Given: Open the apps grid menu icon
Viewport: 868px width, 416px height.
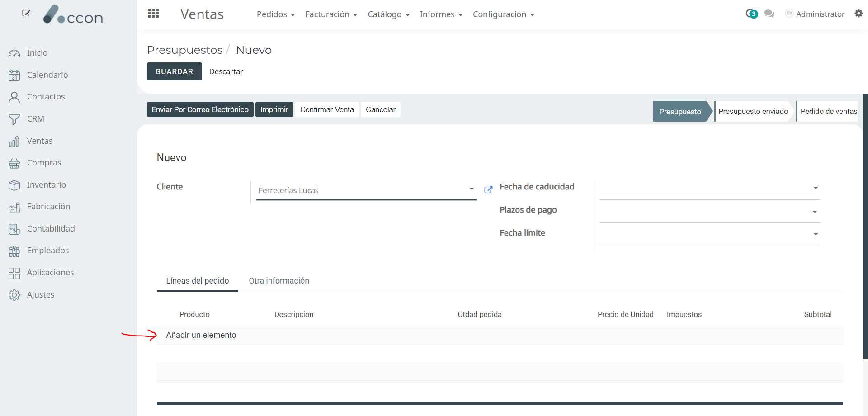Looking at the screenshot, I should click(x=153, y=14).
